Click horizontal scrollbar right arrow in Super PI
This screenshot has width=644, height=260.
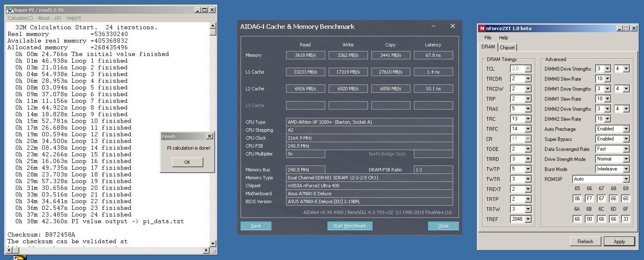tap(206, 250)
